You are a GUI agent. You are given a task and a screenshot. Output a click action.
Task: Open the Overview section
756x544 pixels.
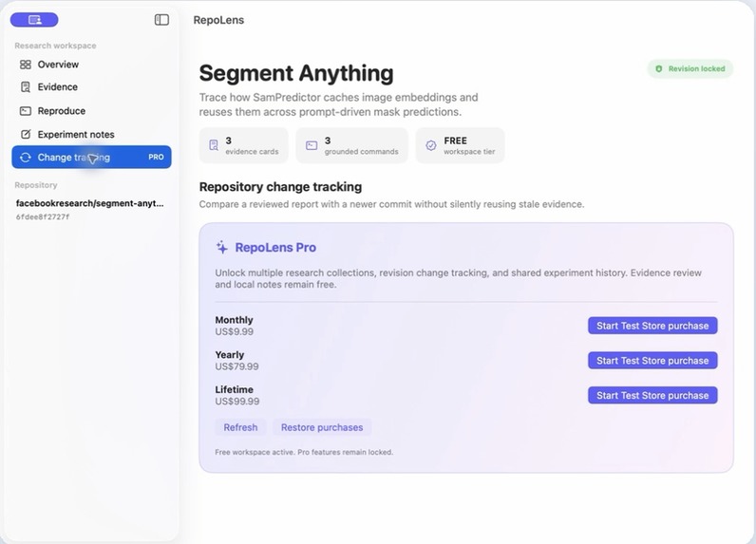(91, 65)
